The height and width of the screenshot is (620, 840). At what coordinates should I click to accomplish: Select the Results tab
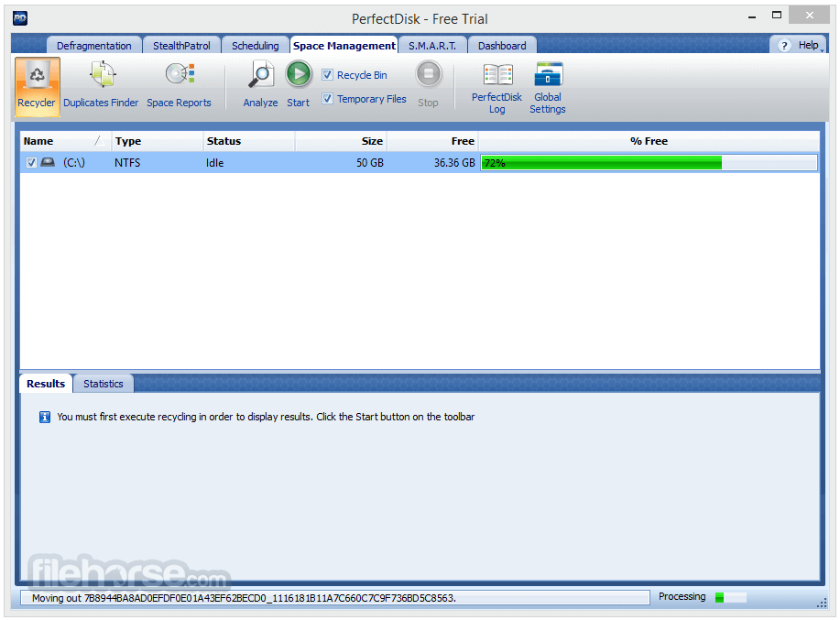click(x=46, y=384)
